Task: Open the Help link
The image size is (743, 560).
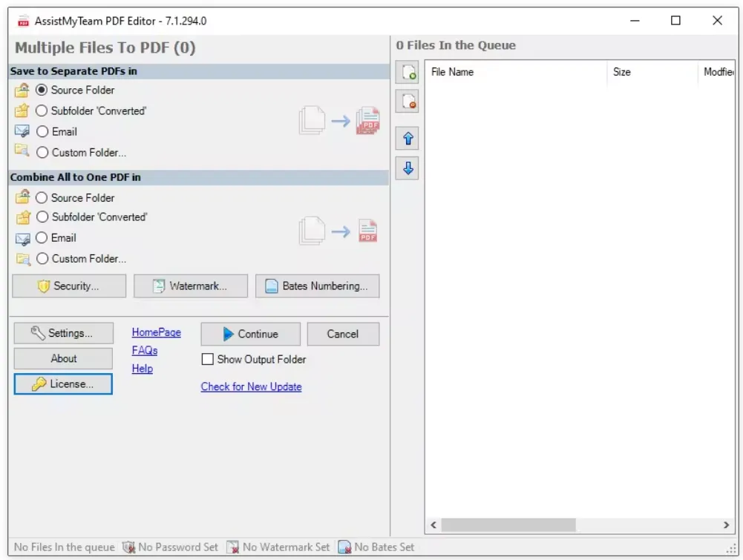Action: pos(143,369)
